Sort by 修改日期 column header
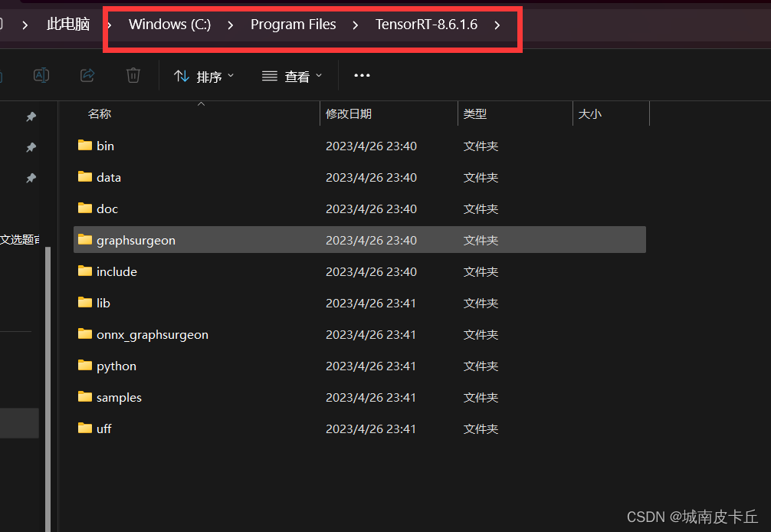Image resolution: width=771 pixels, height=532 pixels. click(x=349, y=114)
